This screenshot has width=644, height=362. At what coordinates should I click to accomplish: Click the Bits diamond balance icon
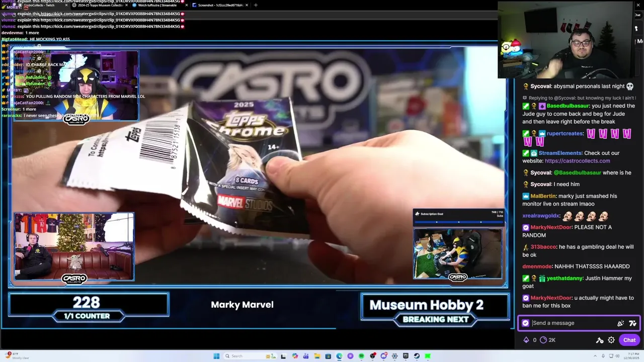coord(526,340)
